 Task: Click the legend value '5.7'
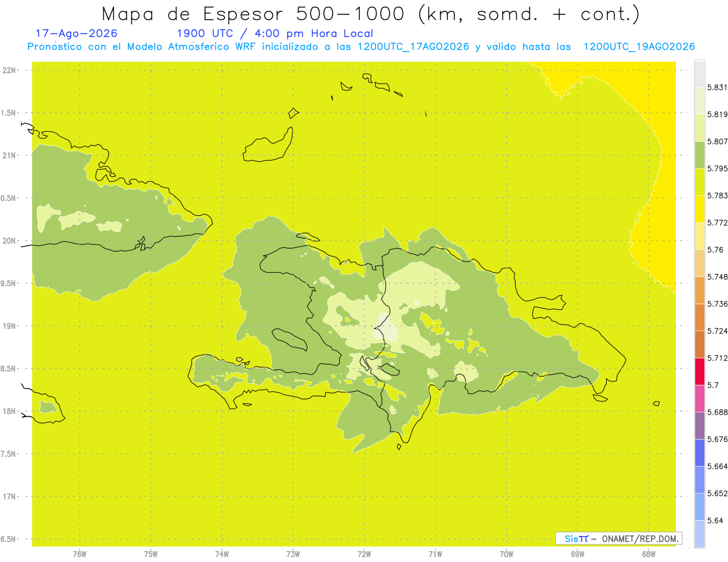pos(713,385)
